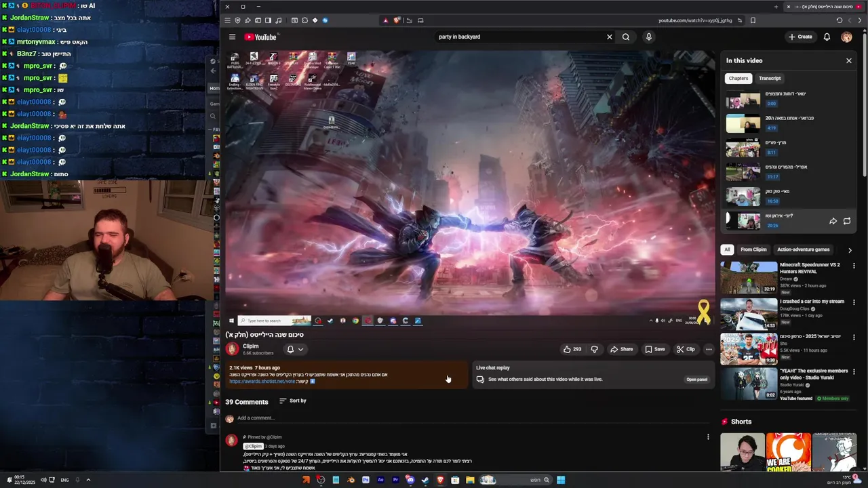Open the YouTube hamburger guide menu
The width and height of the screenshot is (868, 488).
232,37
